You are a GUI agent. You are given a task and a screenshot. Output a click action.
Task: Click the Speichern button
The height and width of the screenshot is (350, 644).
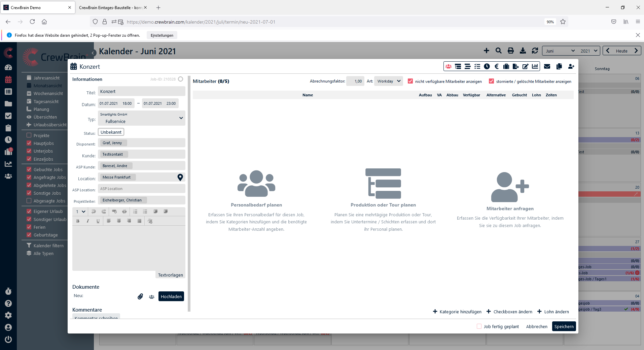(564, 326)
